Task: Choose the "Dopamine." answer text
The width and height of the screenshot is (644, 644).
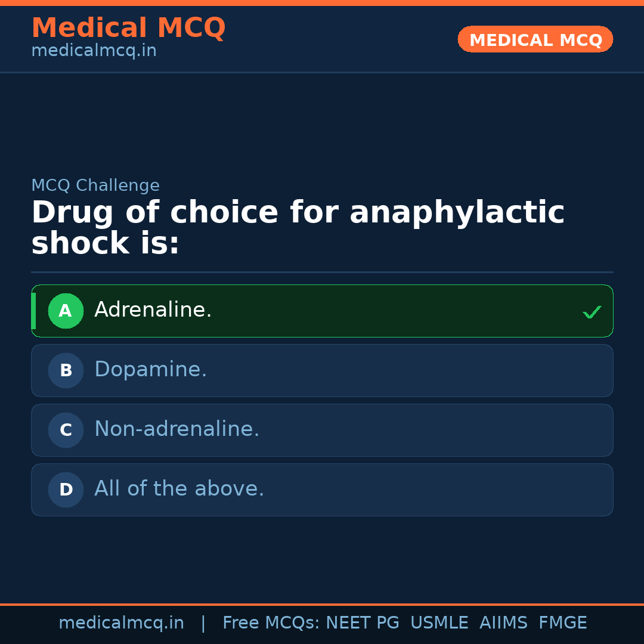Action: point(151,370)
